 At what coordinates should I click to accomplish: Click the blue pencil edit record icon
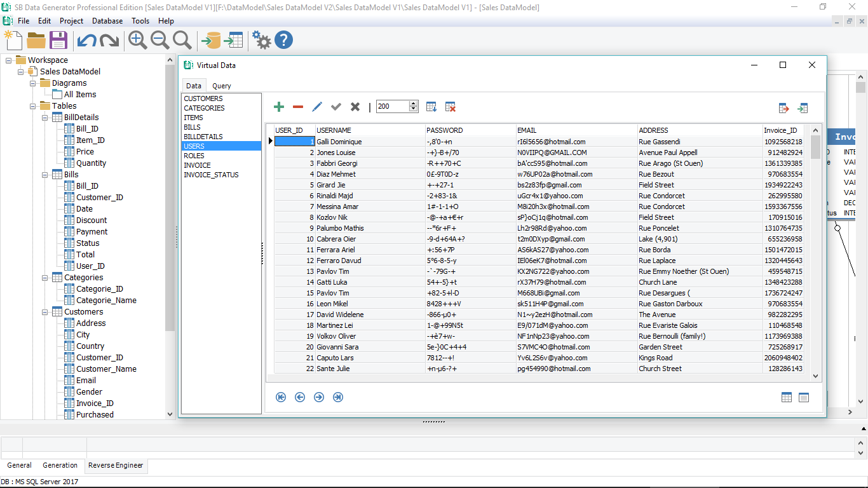tap(317, 107)
